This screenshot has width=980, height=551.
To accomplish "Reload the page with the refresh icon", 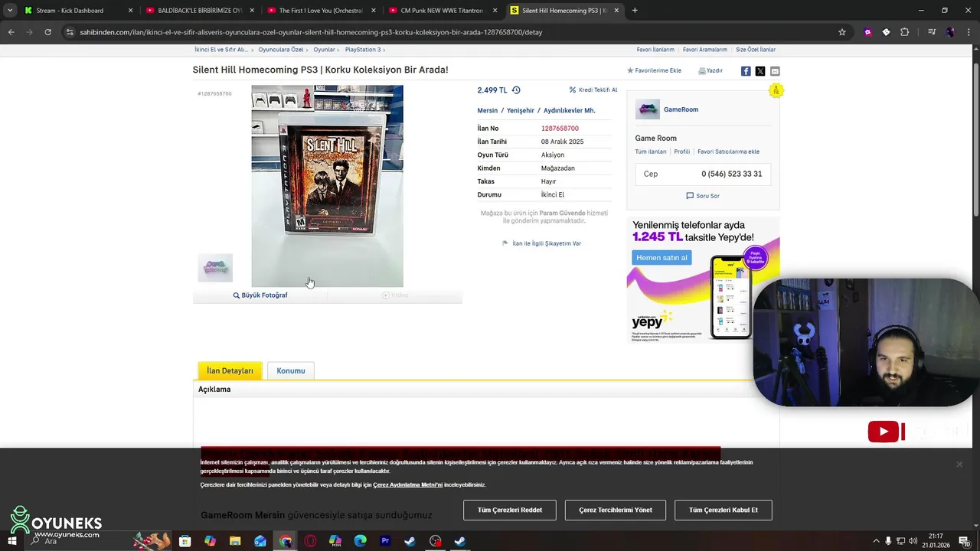I will click(x=47, y=32).
